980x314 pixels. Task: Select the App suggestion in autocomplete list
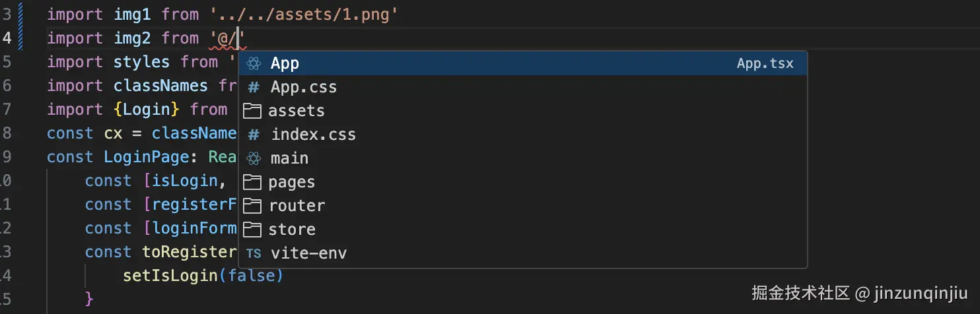285,64
